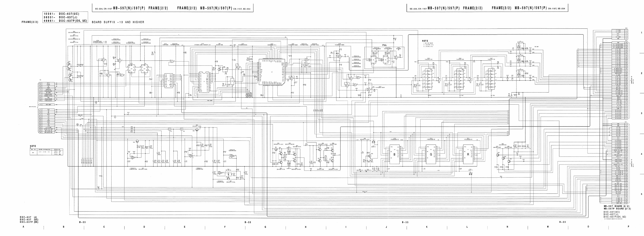Click the FL2 filter box
644x236 pixels.
[x=169, y=129]
